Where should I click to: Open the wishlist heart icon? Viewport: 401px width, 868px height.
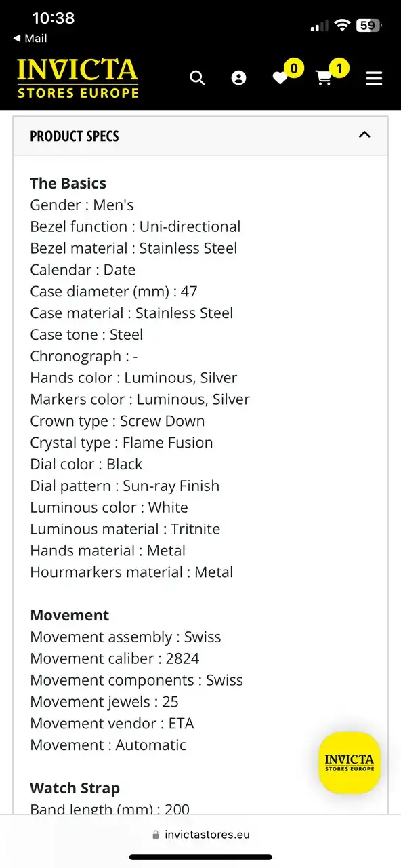pos(280,79)
